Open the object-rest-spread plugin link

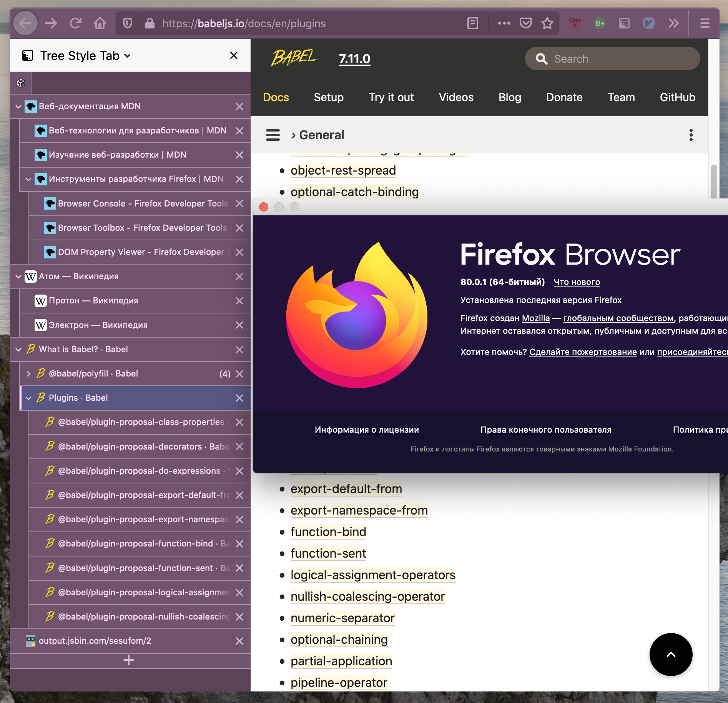[x=343, y=170]
